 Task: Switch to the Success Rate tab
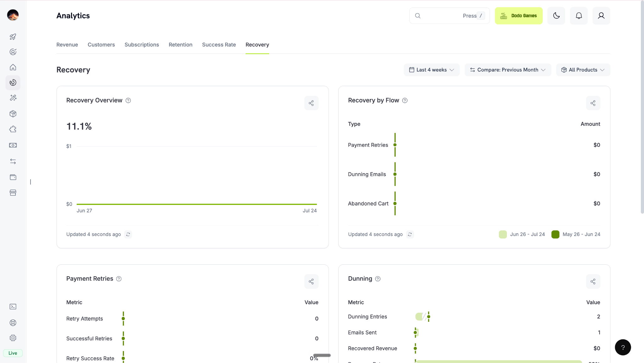219,45
